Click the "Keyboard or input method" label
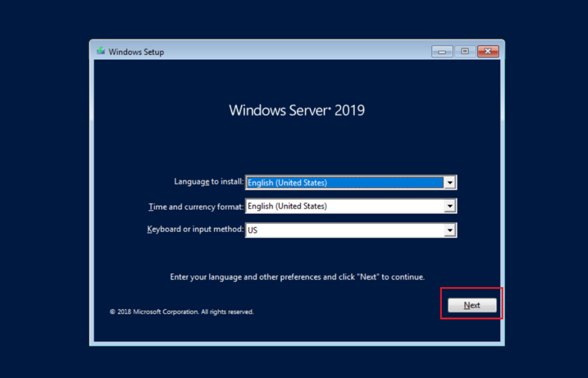Viewport: 588px width, 378px height. click(196, 229)
